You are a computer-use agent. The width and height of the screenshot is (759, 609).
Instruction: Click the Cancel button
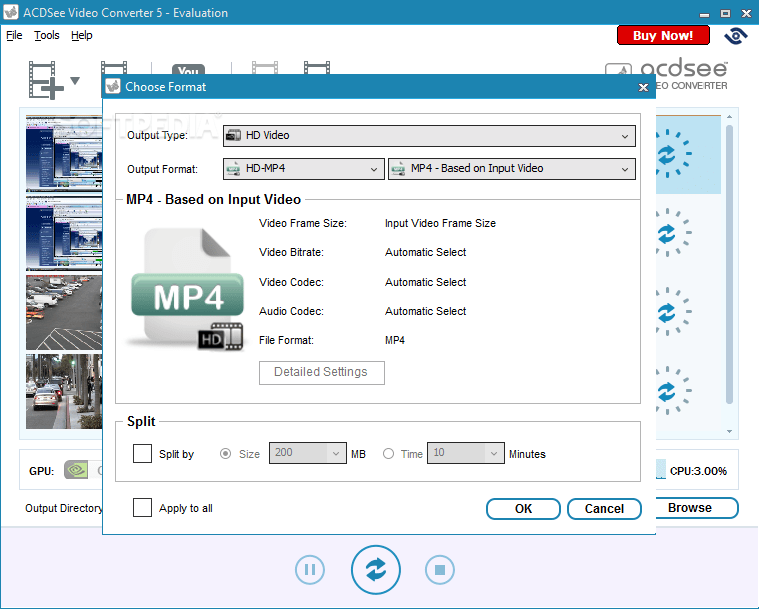click(604, 509)
